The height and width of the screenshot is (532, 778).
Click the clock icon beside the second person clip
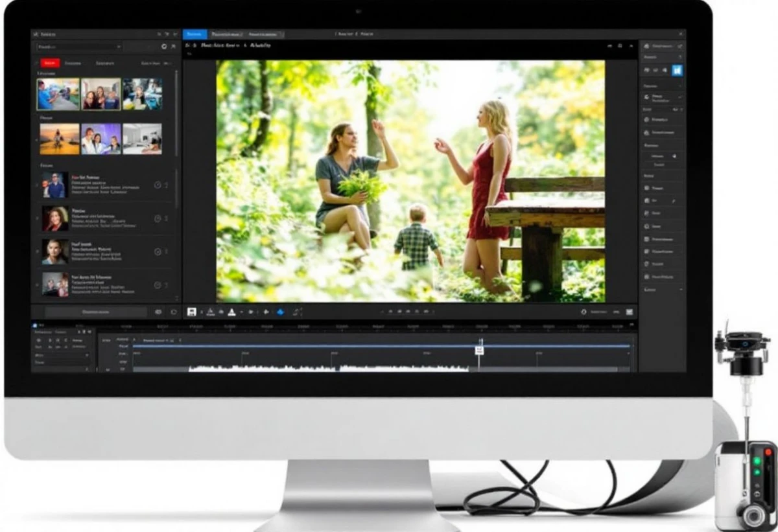[x=157, y=218]
